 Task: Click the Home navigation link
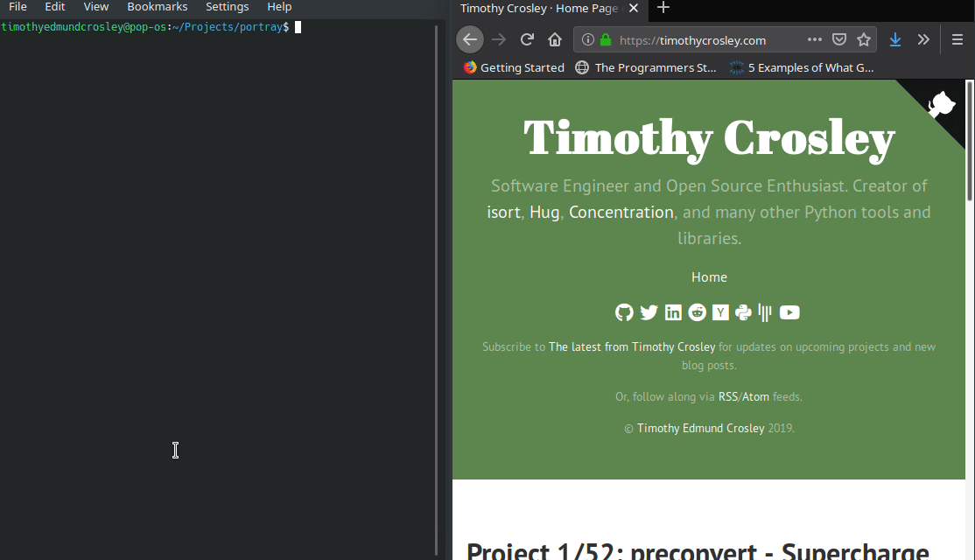tap(709, 276)
